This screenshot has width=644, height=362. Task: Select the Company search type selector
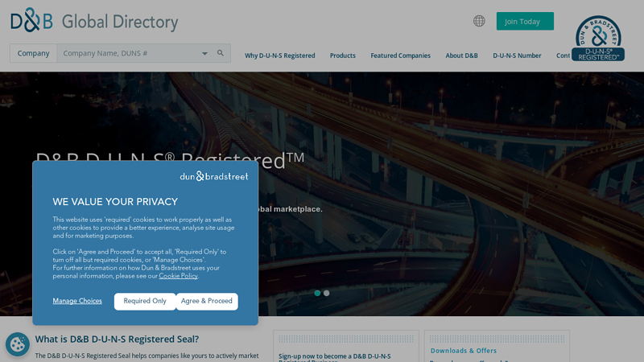pos(33,53)
